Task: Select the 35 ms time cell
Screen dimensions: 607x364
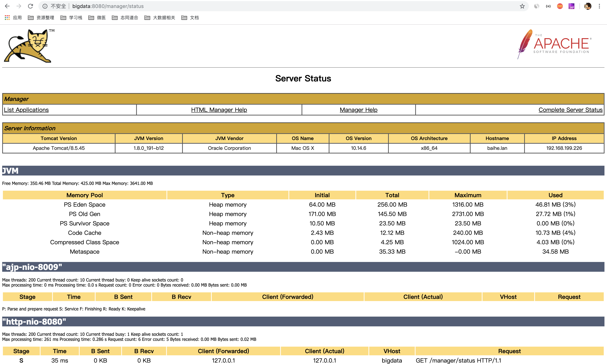Action: tap(60, 361)
